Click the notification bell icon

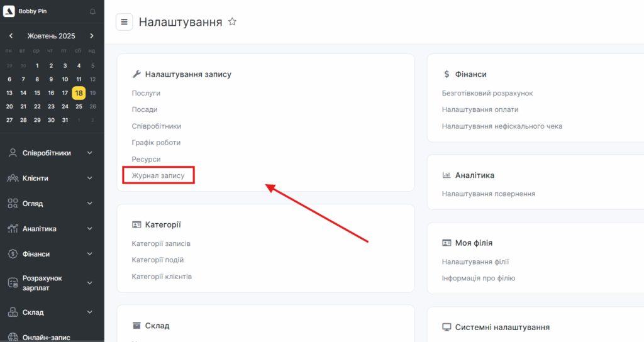pyautogui.click(x=93, y=12)
